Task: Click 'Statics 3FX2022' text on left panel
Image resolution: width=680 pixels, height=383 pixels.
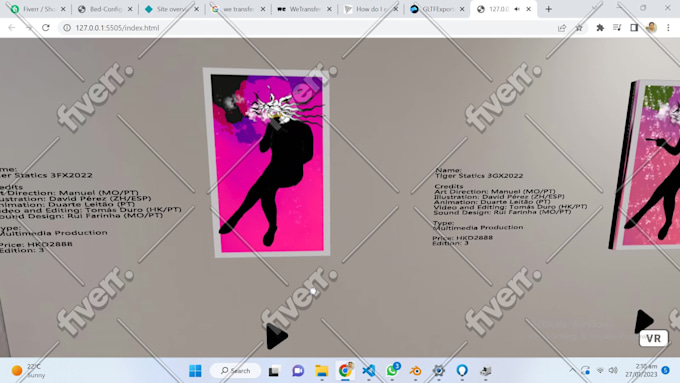Action: coord(53,175)
